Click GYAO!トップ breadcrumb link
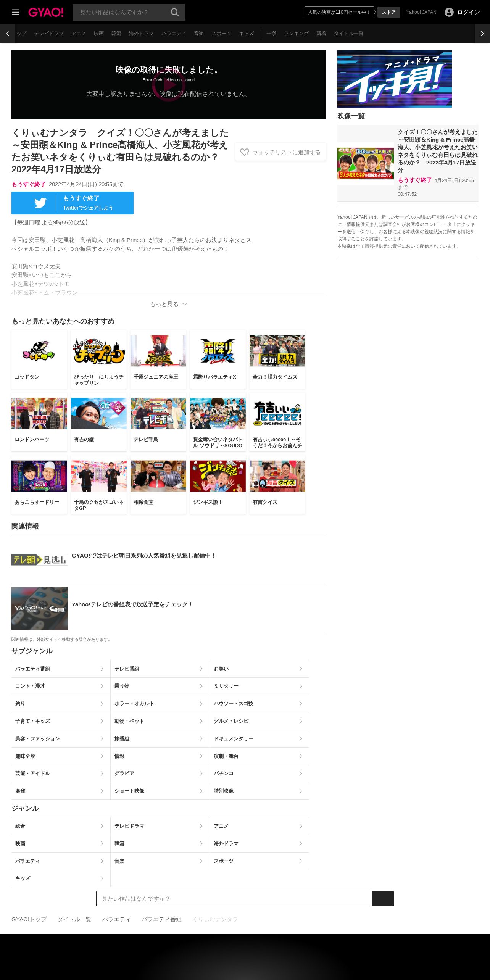The height and width of the screenshot is (980, 490). pyautogui.click(x=29, y=919)
